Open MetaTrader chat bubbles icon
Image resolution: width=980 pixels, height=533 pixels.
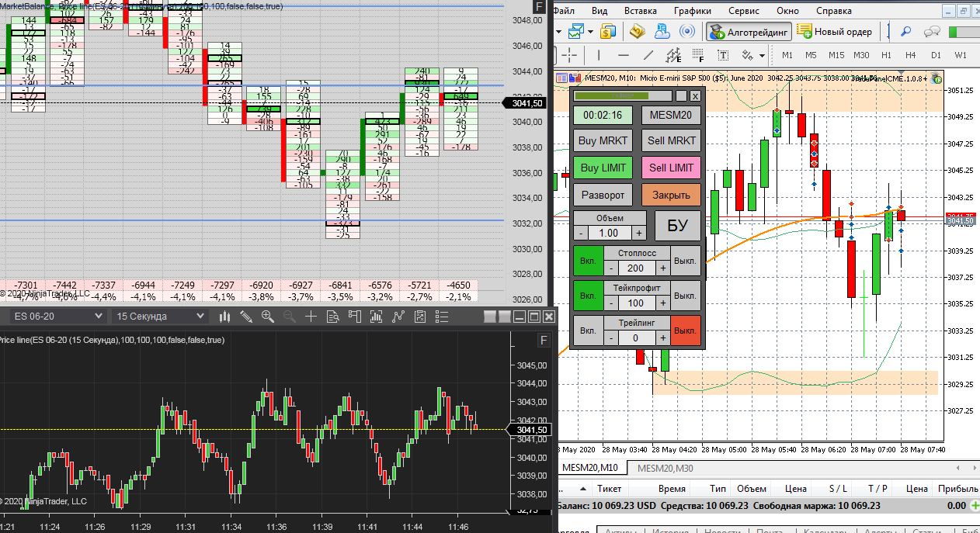click(933, 32)
